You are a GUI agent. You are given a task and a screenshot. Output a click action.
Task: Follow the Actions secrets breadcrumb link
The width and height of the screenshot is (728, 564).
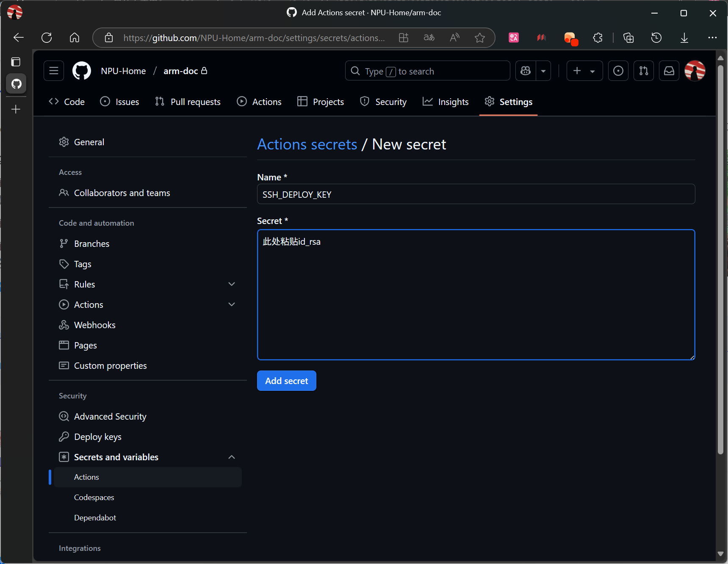pos(307,144)
